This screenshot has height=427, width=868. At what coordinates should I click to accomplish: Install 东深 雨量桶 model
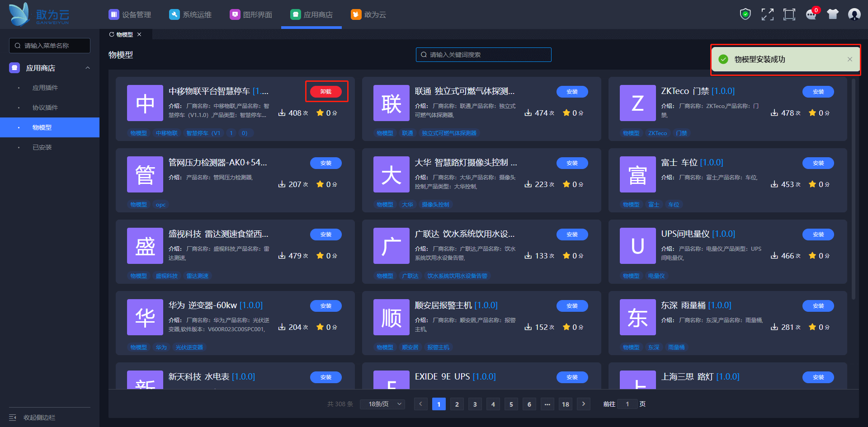coord(818,306)
